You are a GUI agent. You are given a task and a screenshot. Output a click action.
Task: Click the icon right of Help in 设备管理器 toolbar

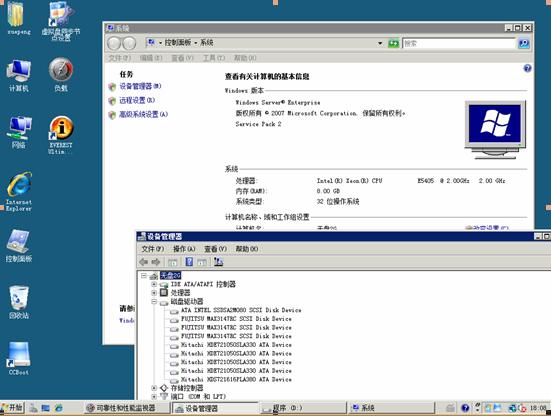202,262
